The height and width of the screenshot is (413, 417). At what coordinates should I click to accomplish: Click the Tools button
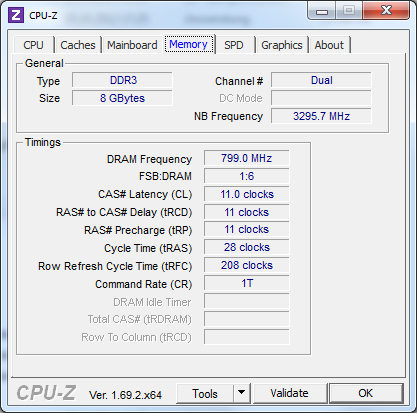coord(205,394)
